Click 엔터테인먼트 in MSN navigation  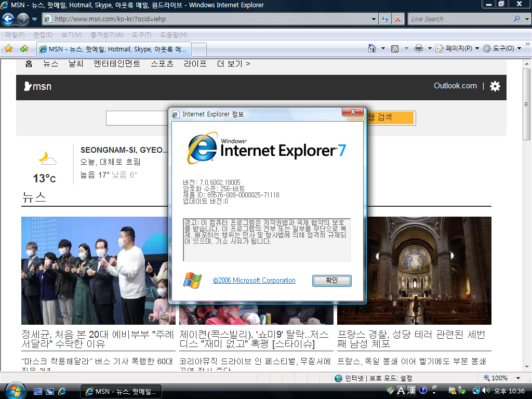click(117, 63)
